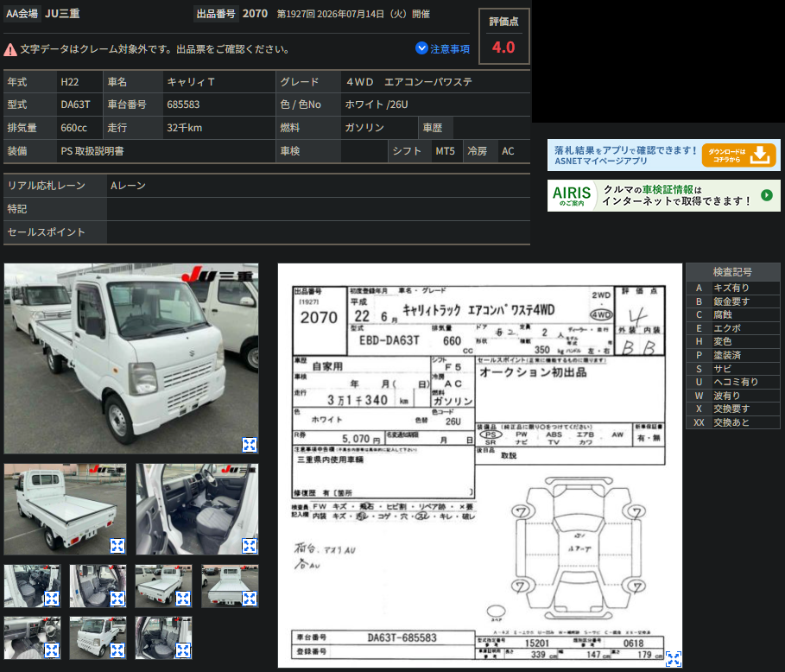
Task: Click the 4.0 evaluation score
Action: [503, 47]
